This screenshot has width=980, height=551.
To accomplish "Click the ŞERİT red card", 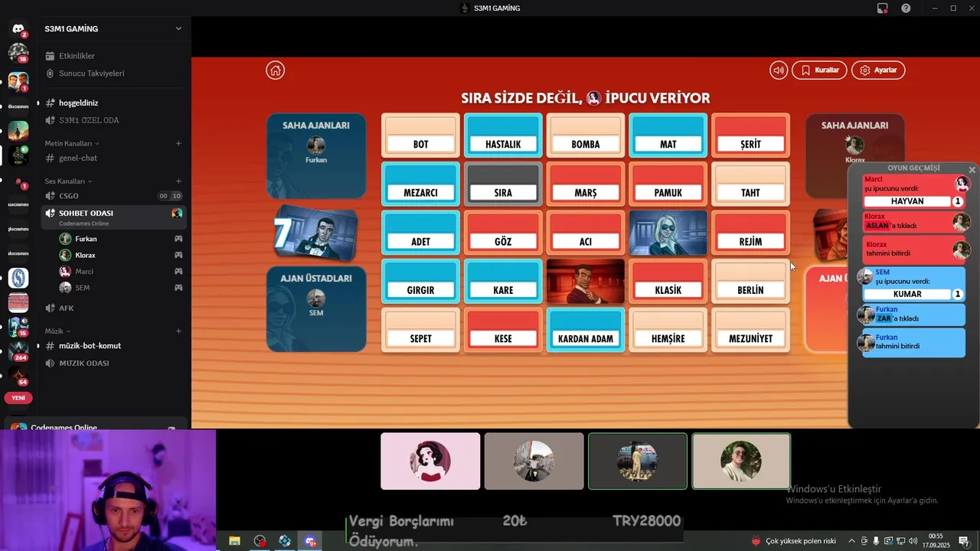I will (750, 136).
